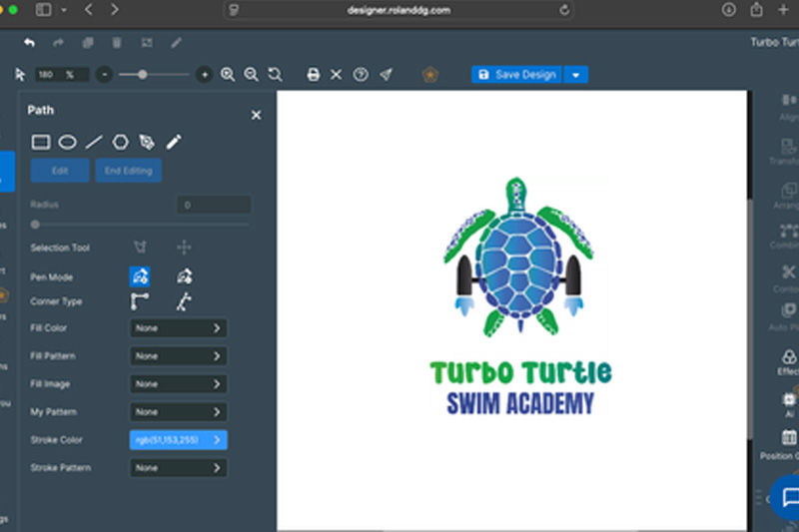The image size is (799, 532).
Task: Choose the sharp Corner Type option
Action: point(140,301)
